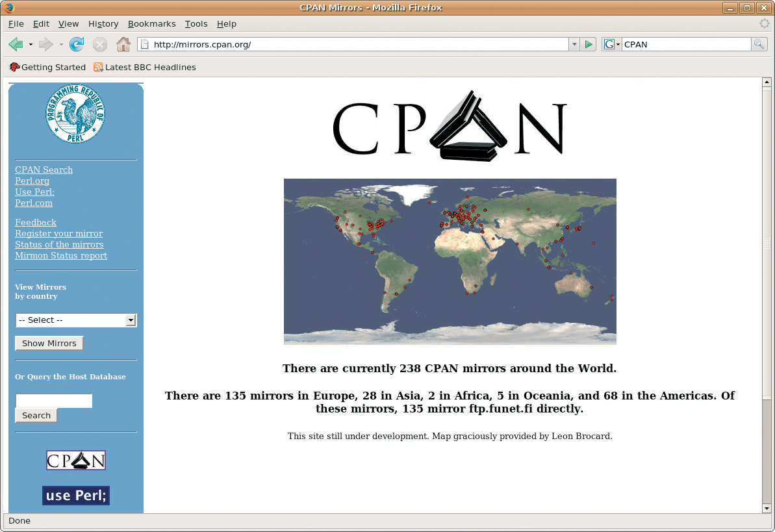775x532 pixels.
Task: Follow the Perl.org link
Action: point(32,181)
